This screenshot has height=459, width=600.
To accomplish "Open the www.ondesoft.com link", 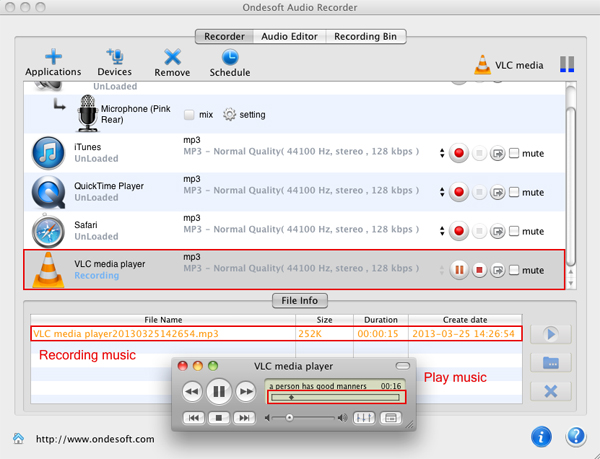I will coord(95,439).
